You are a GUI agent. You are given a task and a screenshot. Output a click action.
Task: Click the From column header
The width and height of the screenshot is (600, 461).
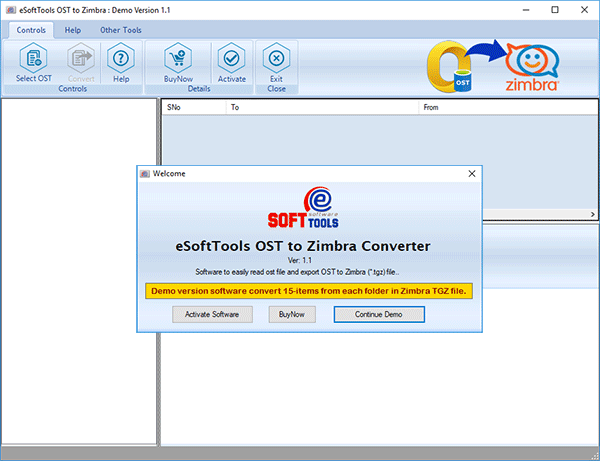point(508,108)
